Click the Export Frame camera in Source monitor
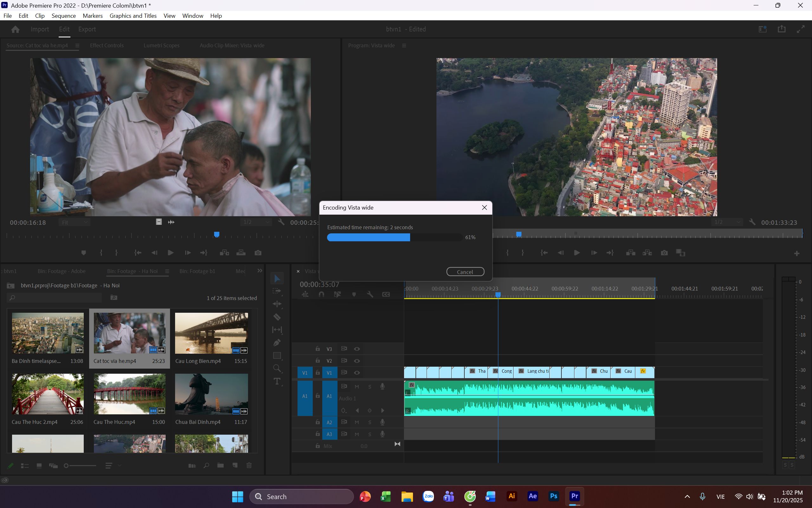 (258, 253)
